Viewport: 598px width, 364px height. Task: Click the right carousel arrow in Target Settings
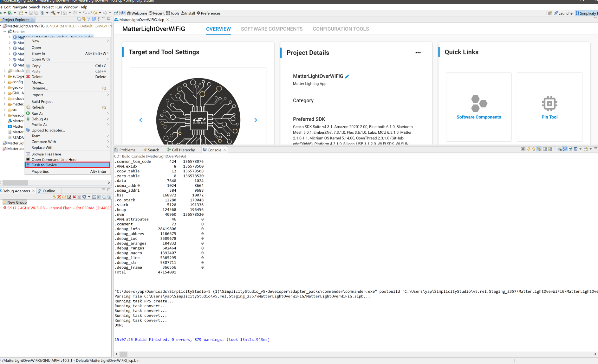256,120
